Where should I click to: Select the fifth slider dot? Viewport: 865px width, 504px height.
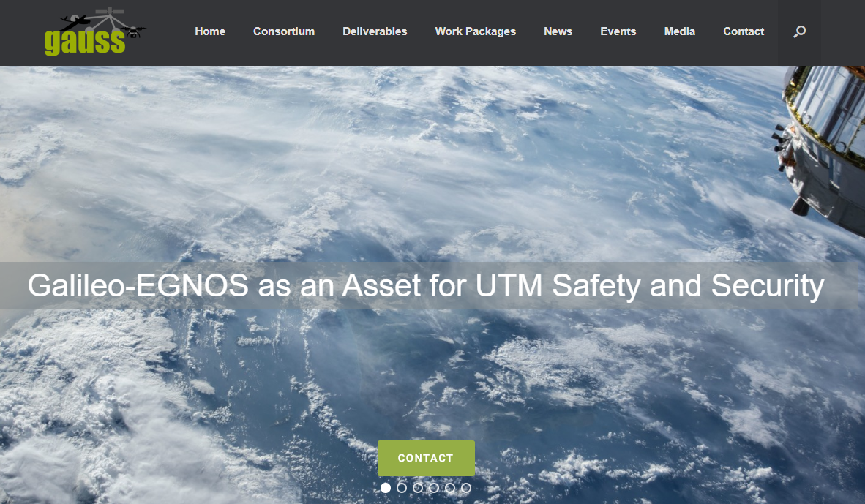(450, 488)
